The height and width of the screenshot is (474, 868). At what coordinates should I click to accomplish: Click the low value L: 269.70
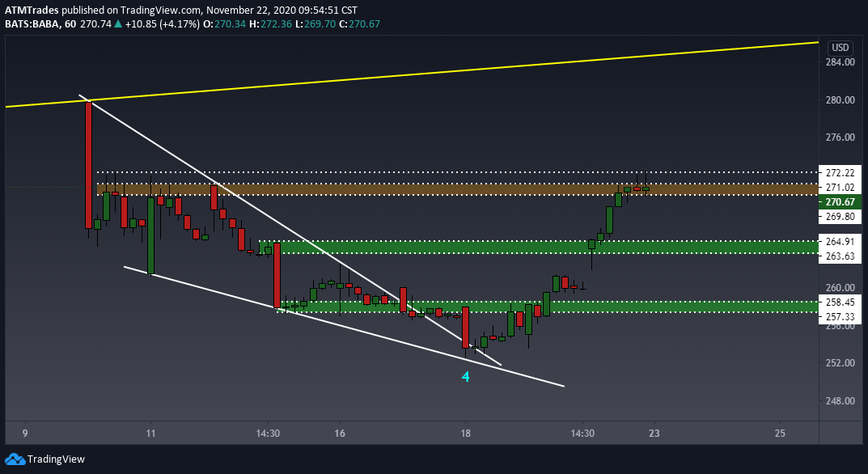point(315,24)
